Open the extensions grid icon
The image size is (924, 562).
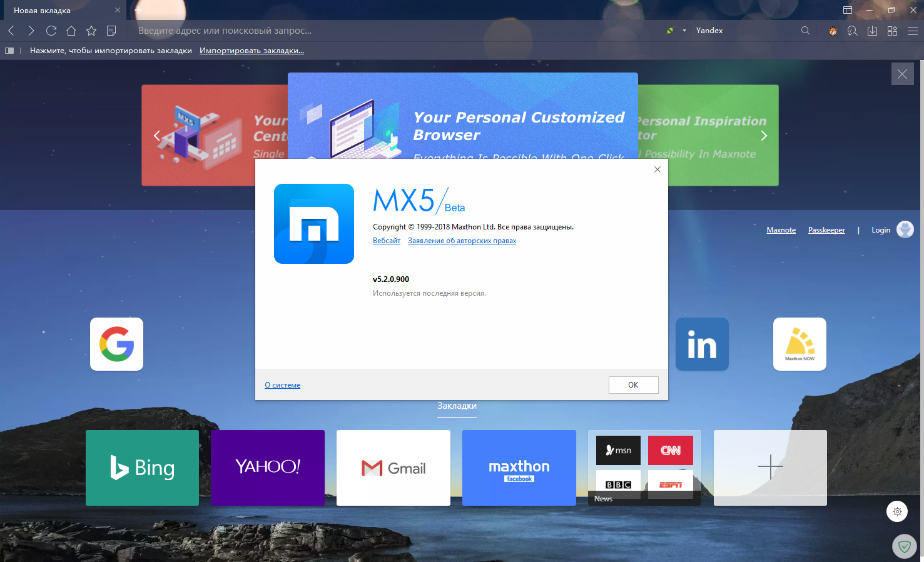892,31
